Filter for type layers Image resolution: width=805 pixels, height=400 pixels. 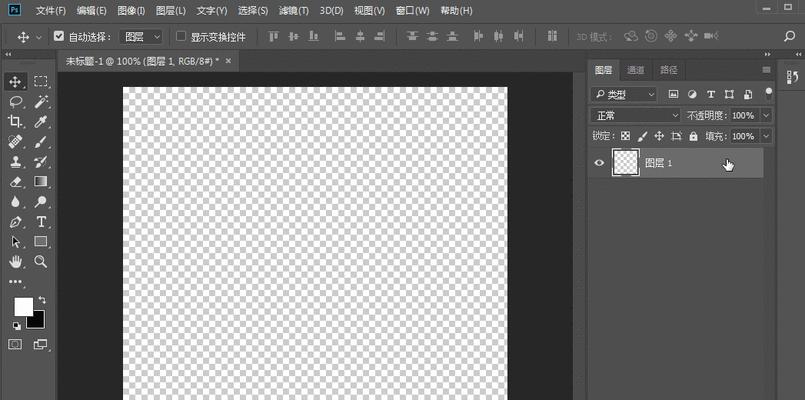click(711, 94)
